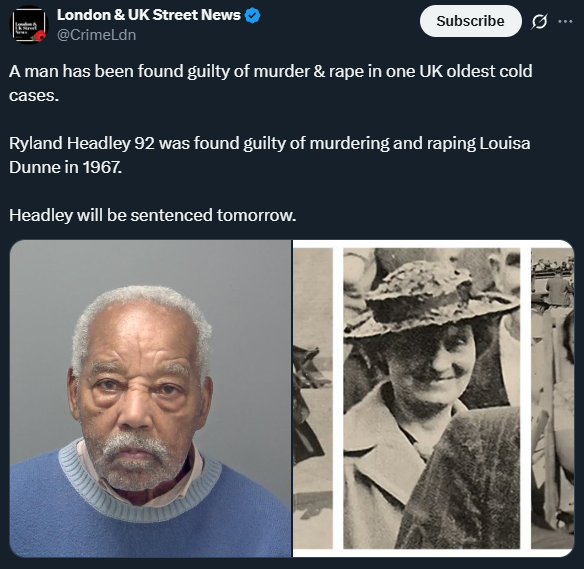Subscribe to London & UK Street News
584x569 pixels.
(470, 21)
